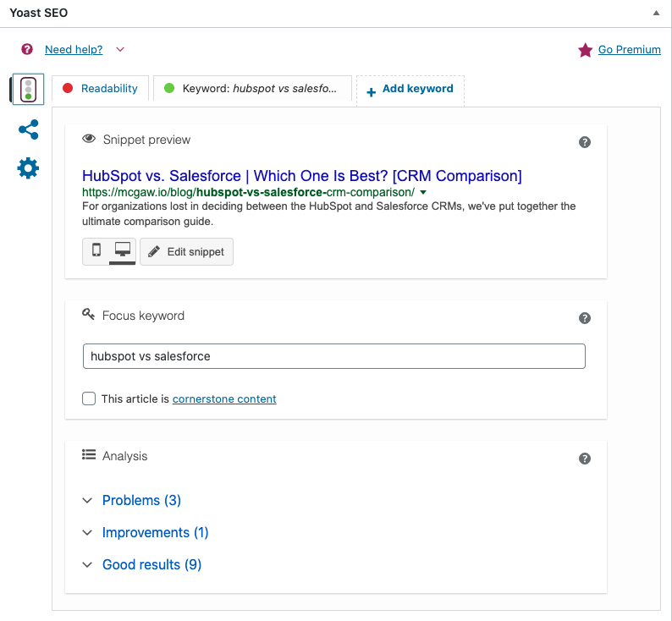Image resolution: width=672 pixels, height=621 pixels.
Task: Click the snippet URL mcgaw.io/blog text
Action: 248,192
